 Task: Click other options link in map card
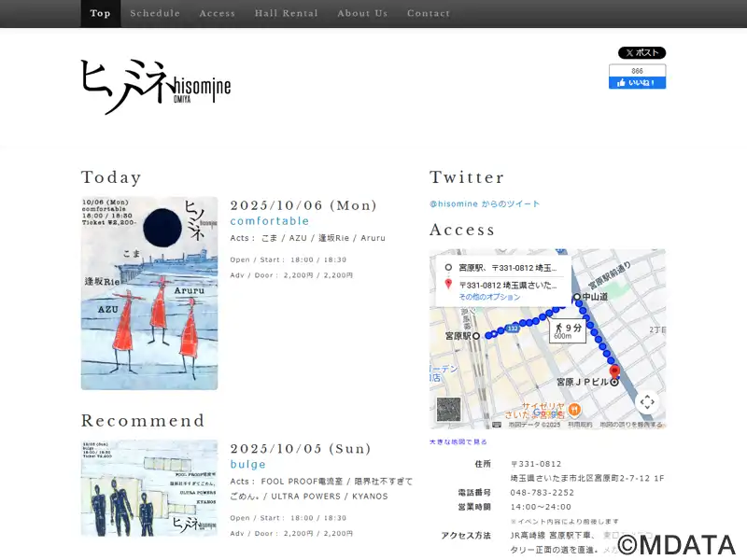click(489, 297)
